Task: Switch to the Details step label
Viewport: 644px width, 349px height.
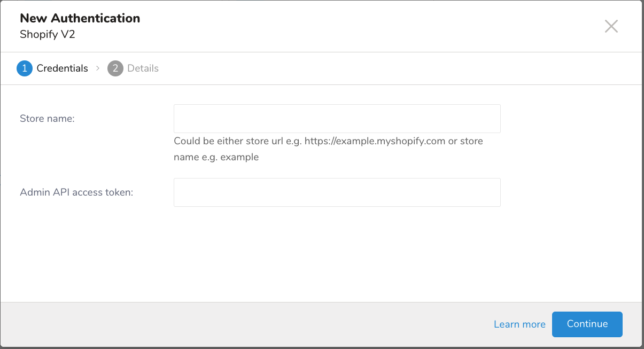Action: coord(143,68)
